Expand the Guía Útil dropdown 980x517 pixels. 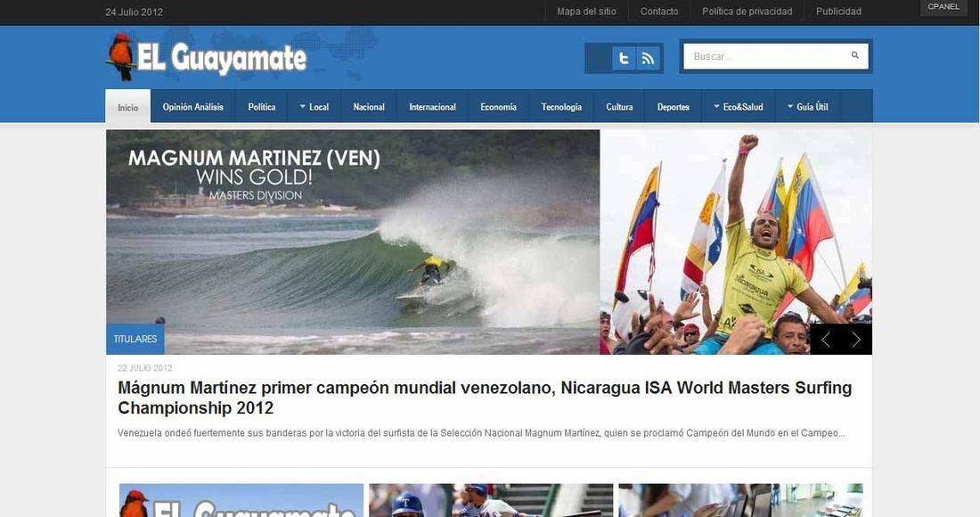(807, 106)
